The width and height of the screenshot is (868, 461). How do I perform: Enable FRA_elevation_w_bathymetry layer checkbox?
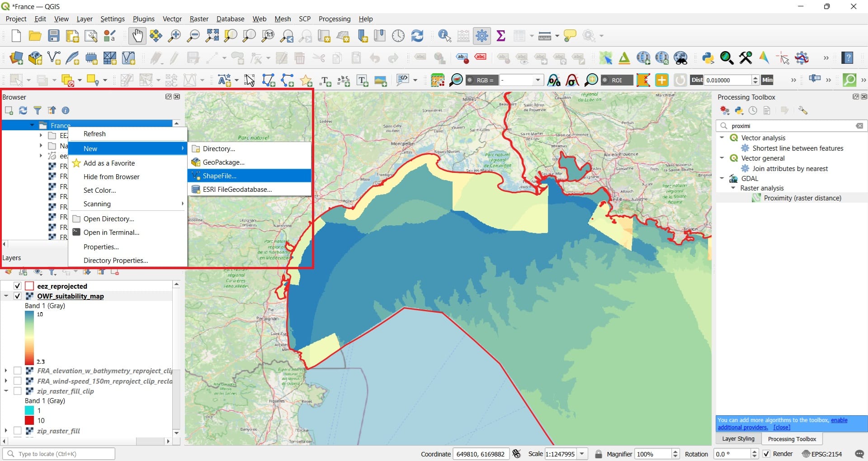pos(17,371)
